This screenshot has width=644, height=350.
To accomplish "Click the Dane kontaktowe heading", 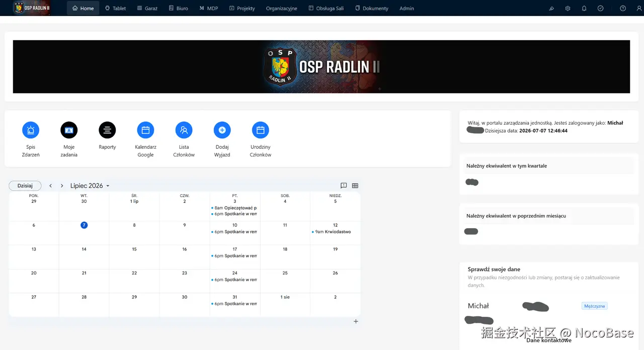I will click(x=549, y=340).
